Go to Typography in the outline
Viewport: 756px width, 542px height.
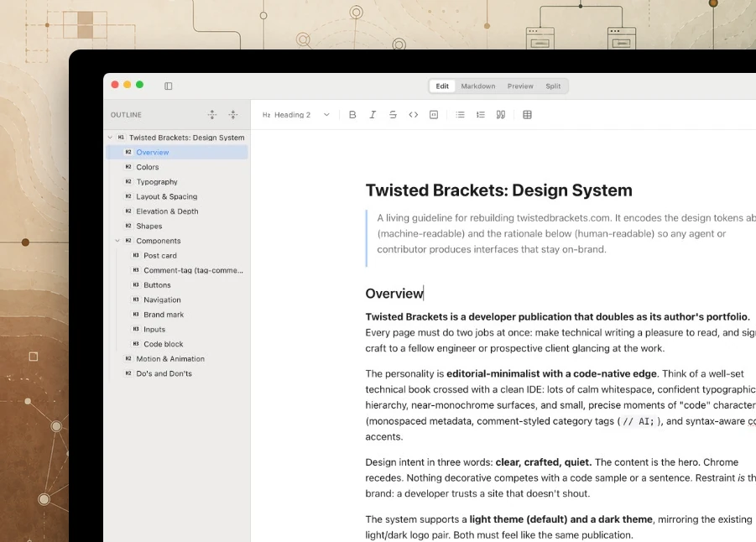click(x=177, y=182)
